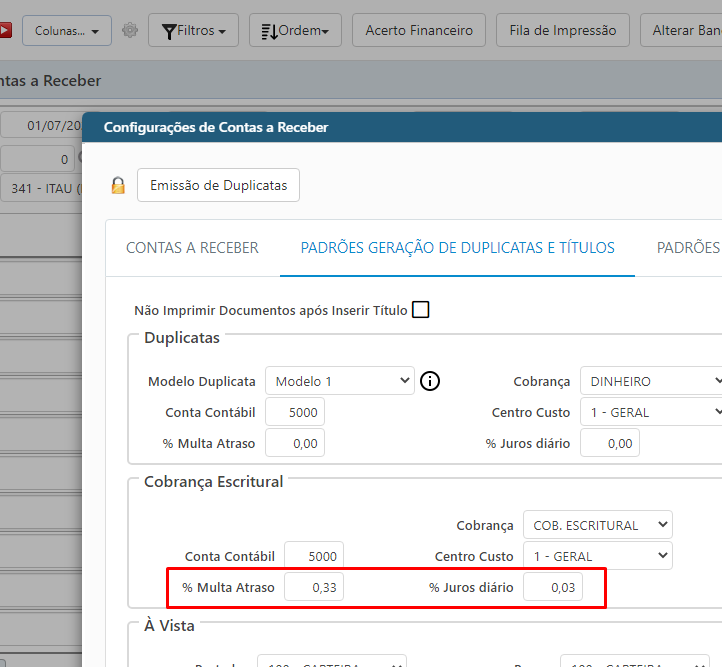Open Cobrança dropdown showing COB. ESCRITURAL
This screenshot has height=667, width=722.
(x=598, y=525)
